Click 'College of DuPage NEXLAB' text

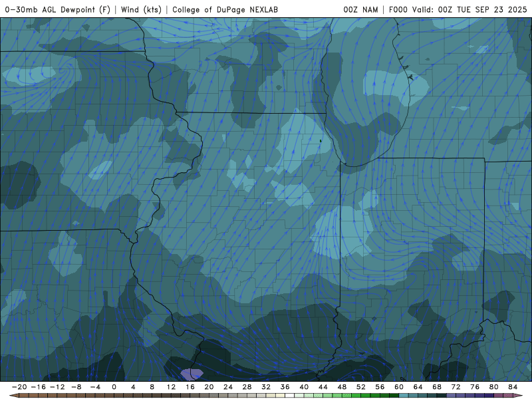click(x=225, y=9)
